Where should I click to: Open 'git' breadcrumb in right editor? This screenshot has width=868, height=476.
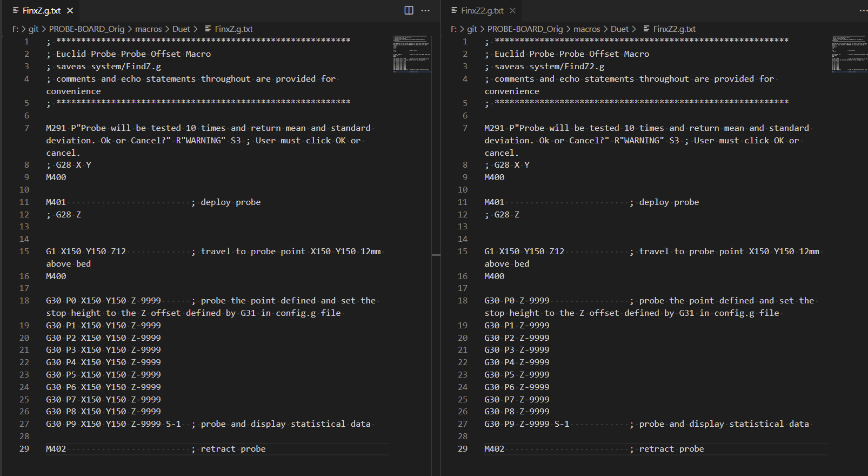click(x=472, y=29)
